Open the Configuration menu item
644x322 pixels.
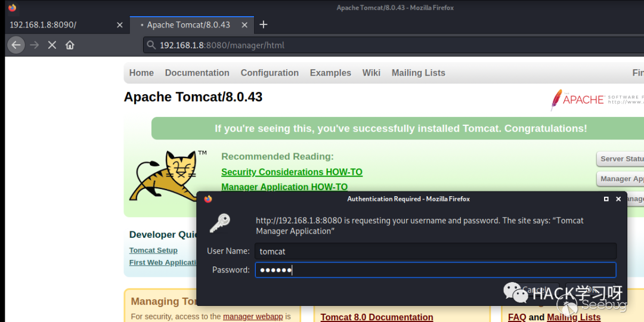pos(270,73)
